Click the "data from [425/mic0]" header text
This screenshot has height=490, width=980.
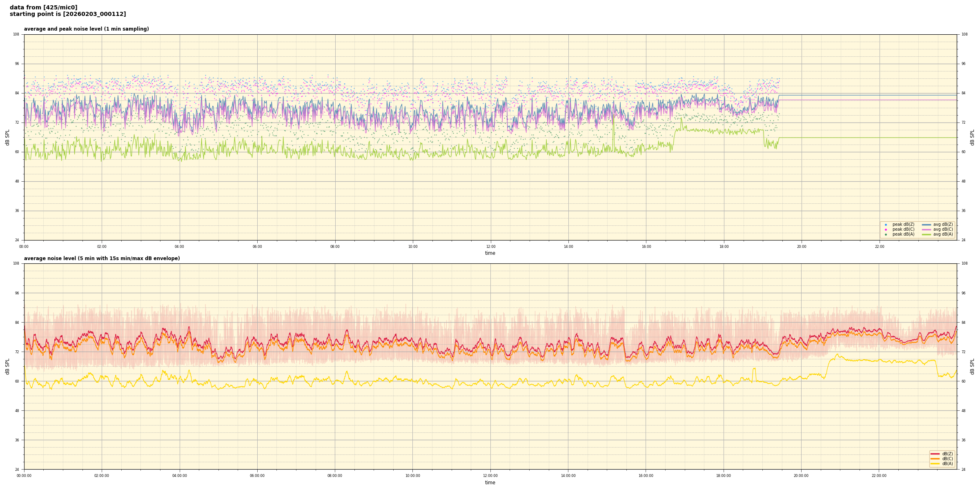(x=44, y=7)
